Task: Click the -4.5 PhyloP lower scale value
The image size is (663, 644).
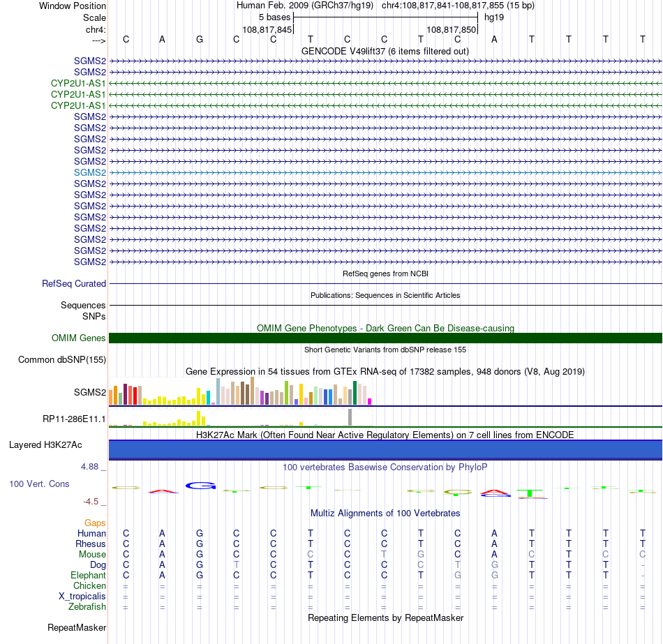Action: pos(91,502)
